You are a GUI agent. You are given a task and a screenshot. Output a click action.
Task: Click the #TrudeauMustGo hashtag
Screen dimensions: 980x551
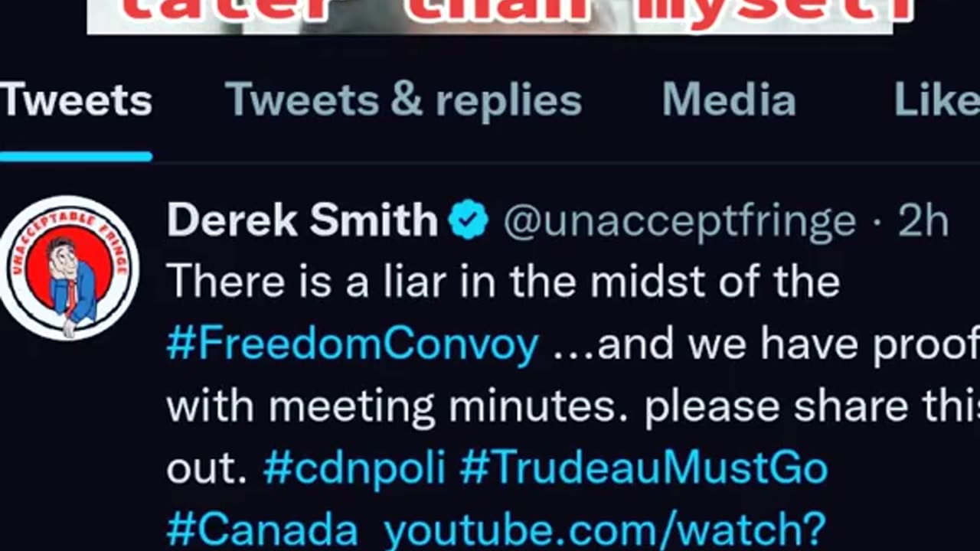click(x=644, y=468)
